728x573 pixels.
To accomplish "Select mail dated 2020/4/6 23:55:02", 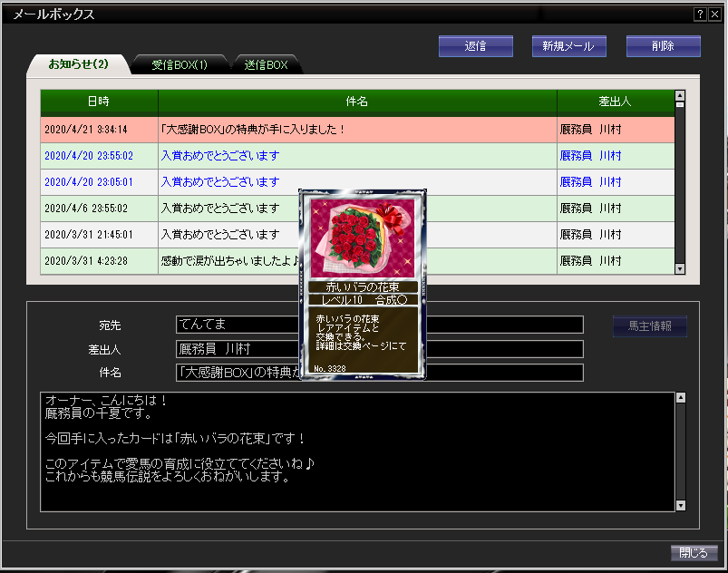I will [357, 208].
